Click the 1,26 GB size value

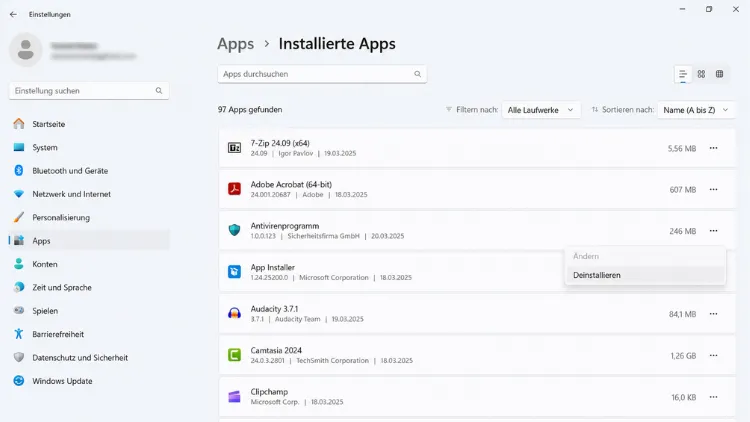point(683,356)
